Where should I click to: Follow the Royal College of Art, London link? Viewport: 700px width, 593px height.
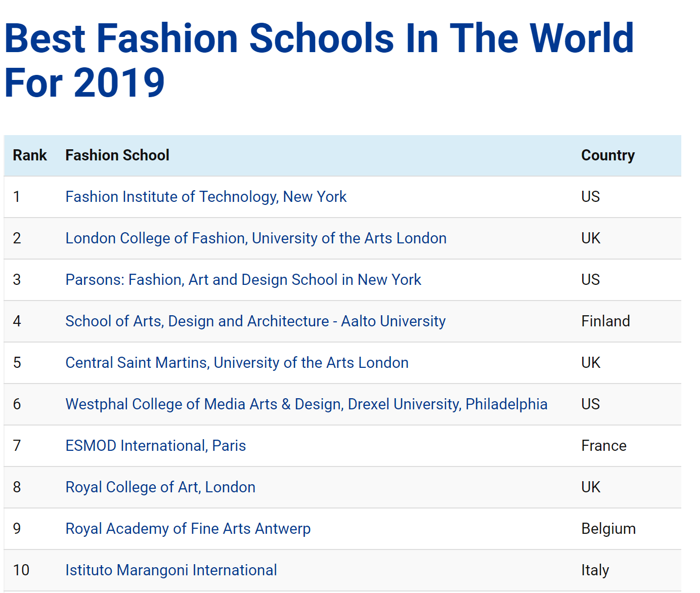point(160,487)
